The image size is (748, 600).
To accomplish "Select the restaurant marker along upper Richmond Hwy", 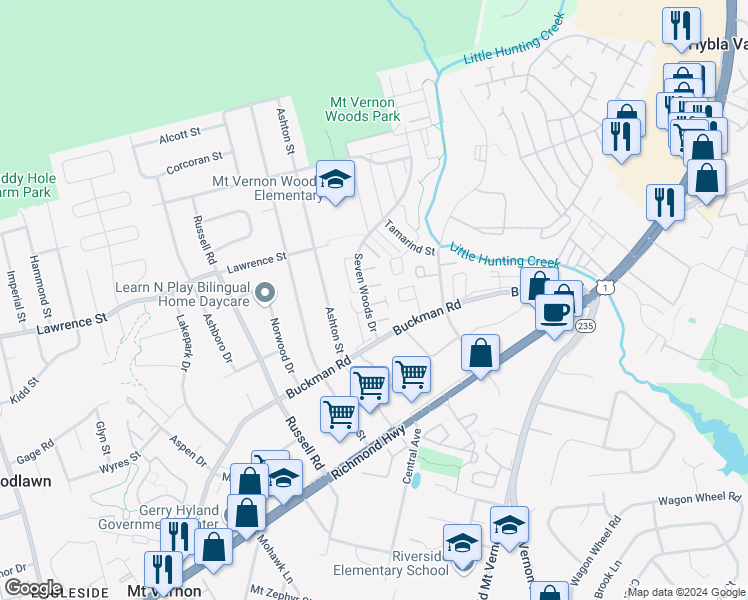I will [x=665, y=203].
